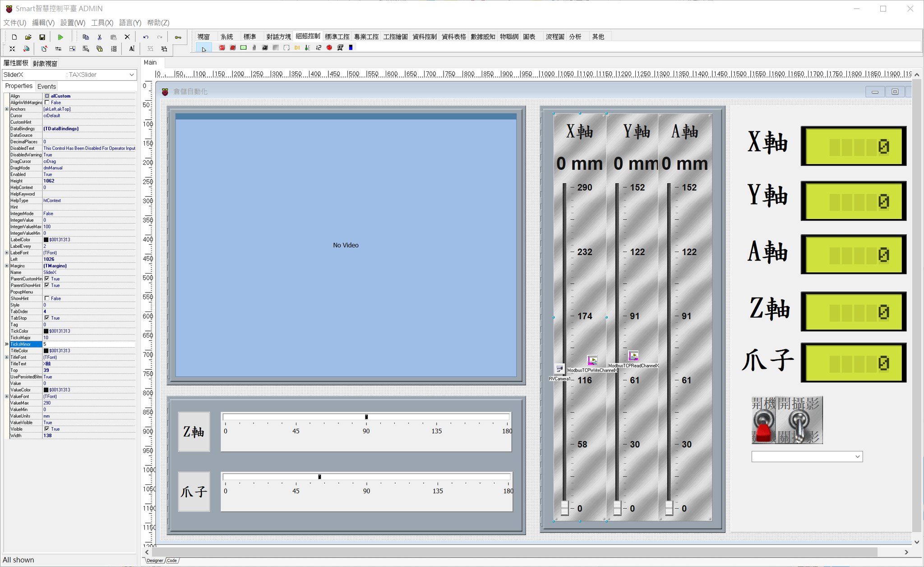The width and height of the screenshot is (924, 567).
Task: Toggle the AlignWithMargins checkbox
Action: 47,102
